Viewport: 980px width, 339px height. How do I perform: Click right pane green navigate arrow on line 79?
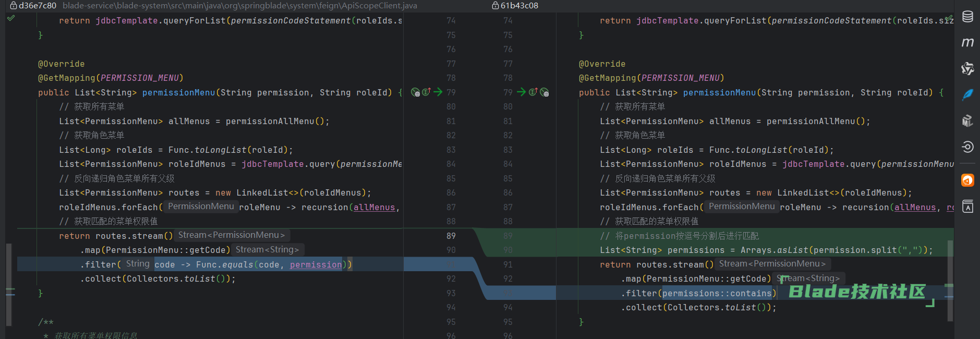pyautogui.click(x=521, y=92)
